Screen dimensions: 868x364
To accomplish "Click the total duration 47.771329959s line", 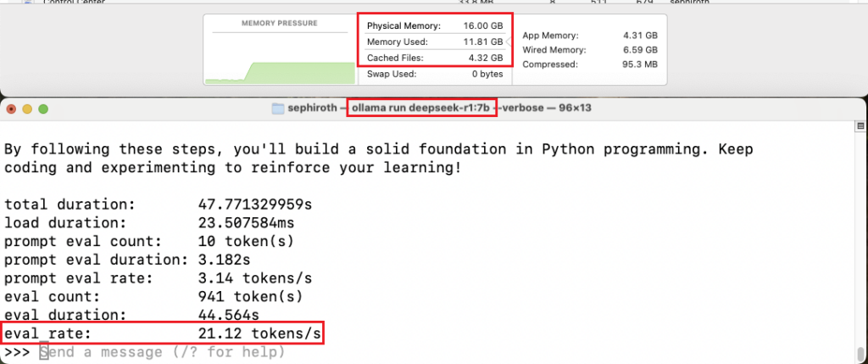I will [159, 204].
